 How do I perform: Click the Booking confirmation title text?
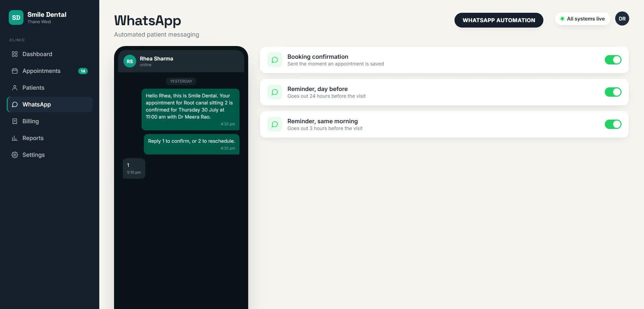318,57
